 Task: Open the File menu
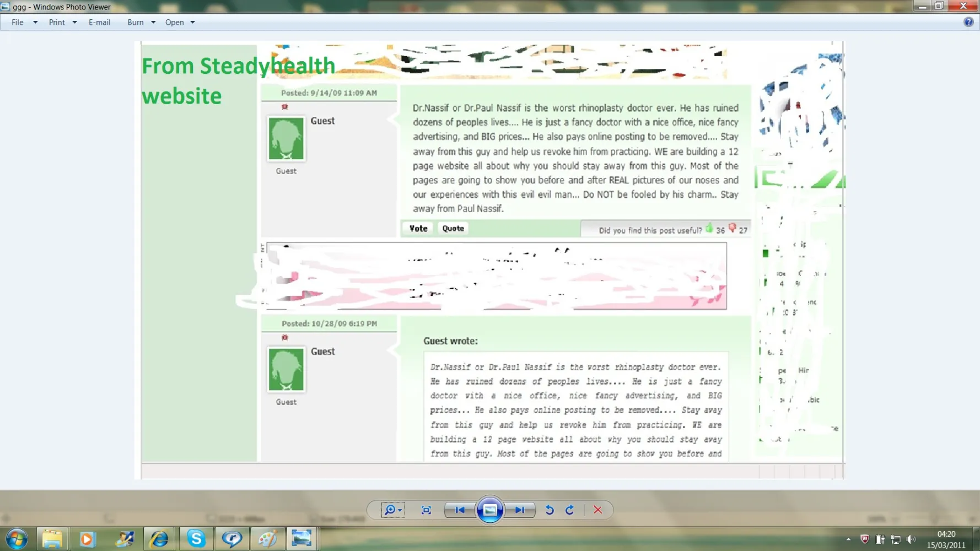(x=18, y=23)
